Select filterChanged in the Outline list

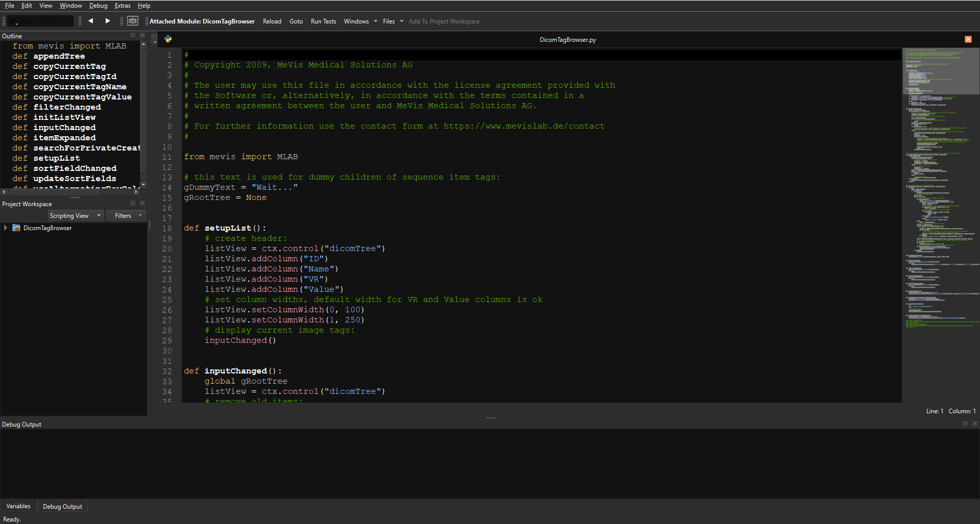coord(67,107)
